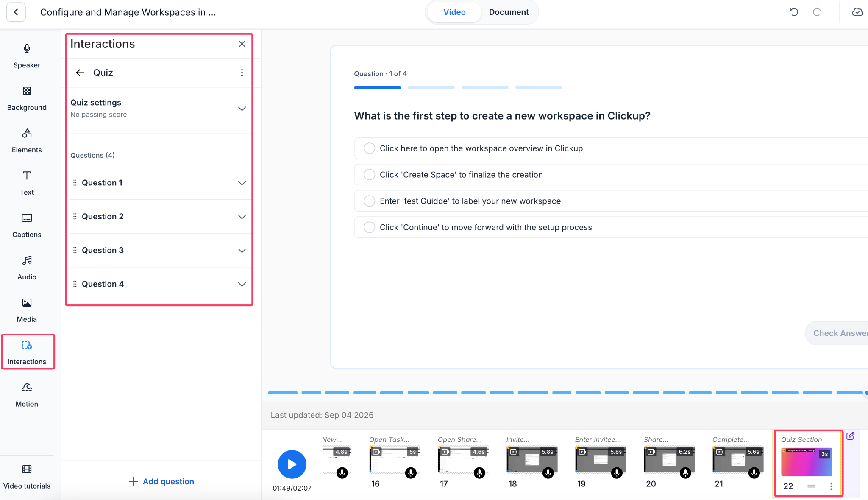Click the edit icon beside Quiz Section

pyautogui.click(x=850, y=436)
